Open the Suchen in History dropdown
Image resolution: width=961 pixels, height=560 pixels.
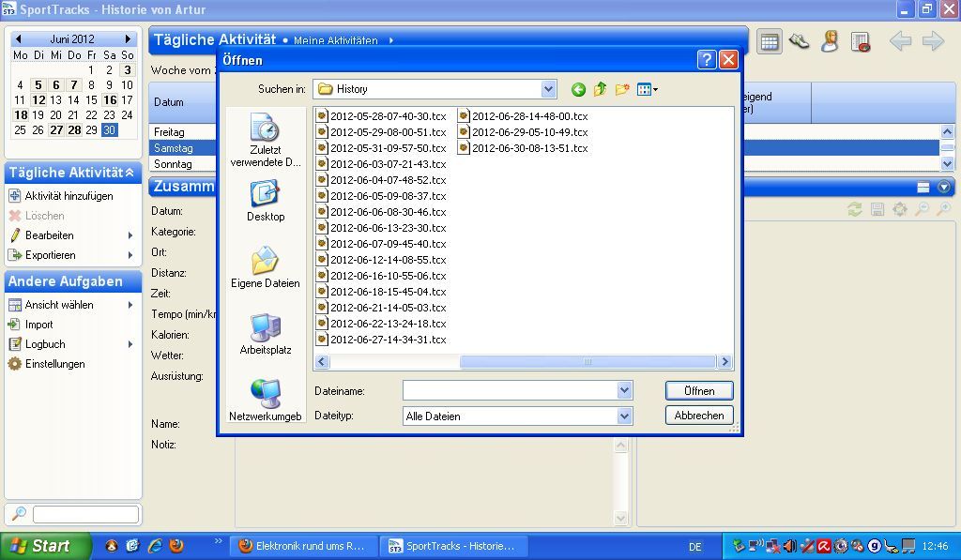click(548, 89)
